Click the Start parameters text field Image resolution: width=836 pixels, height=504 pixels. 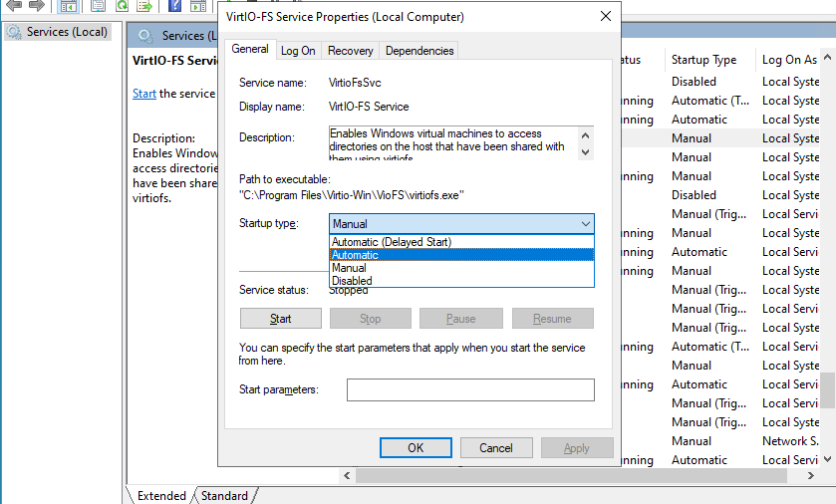click(469, 389)
